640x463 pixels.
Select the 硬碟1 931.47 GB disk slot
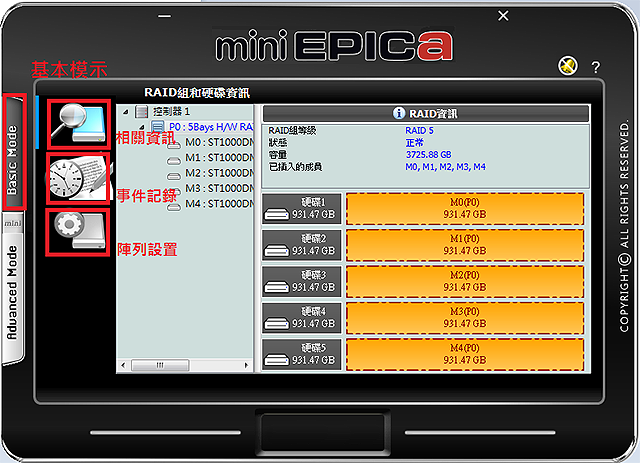(302, 209)
